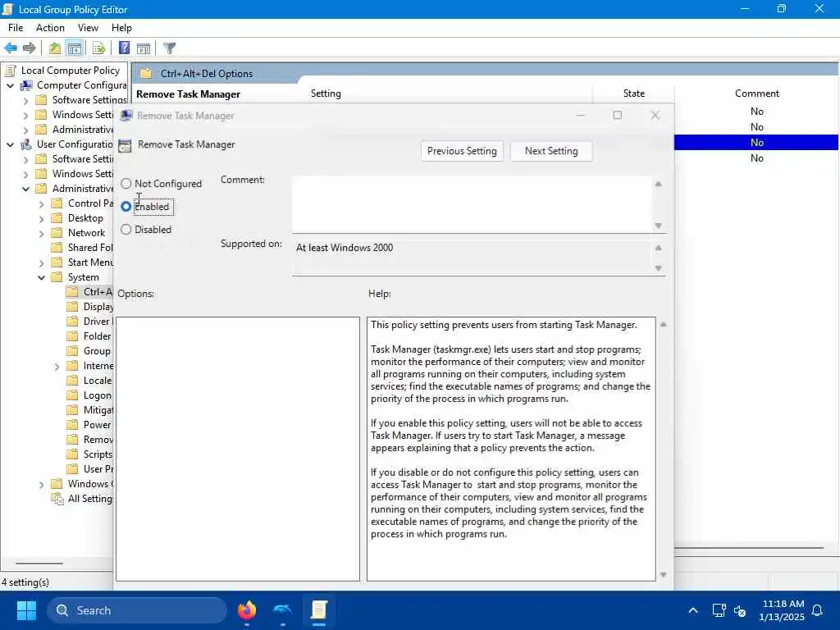The height and width of the screenshot is (630, 840).
Task: Click the dolphin app taskbar icon
Action: (282, 610)
